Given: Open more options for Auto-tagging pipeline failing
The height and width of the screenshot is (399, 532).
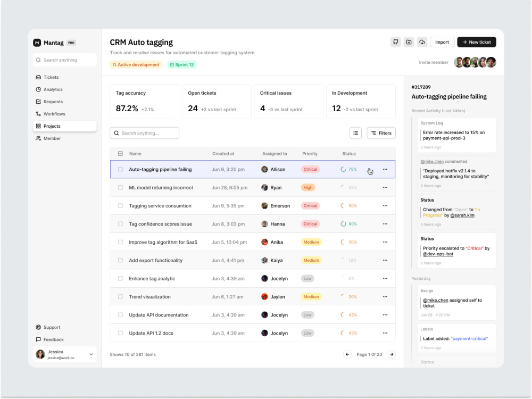Looking at the screenshot, I should [x=385, y=169].
